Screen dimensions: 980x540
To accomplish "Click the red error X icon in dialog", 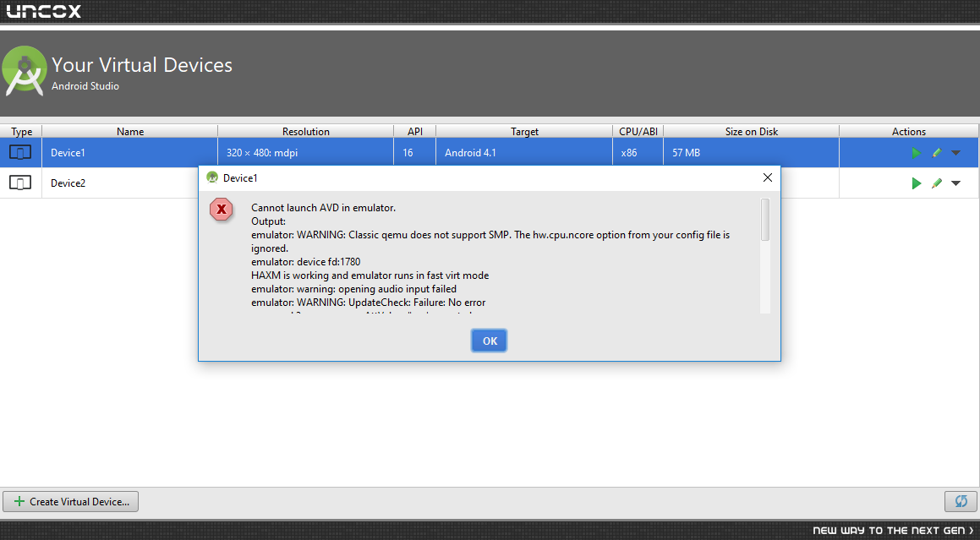I will (x=222, y=210).
